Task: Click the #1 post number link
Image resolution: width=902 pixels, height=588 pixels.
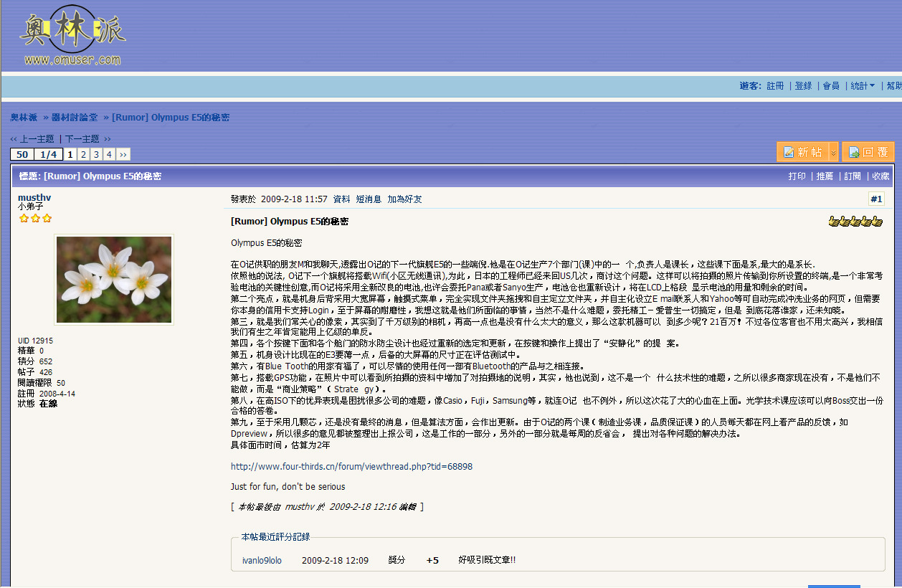Action: pos(876,199)
